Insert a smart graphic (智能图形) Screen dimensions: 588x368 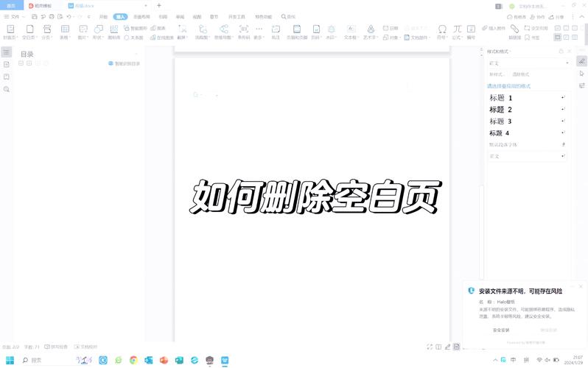(136, 28)
